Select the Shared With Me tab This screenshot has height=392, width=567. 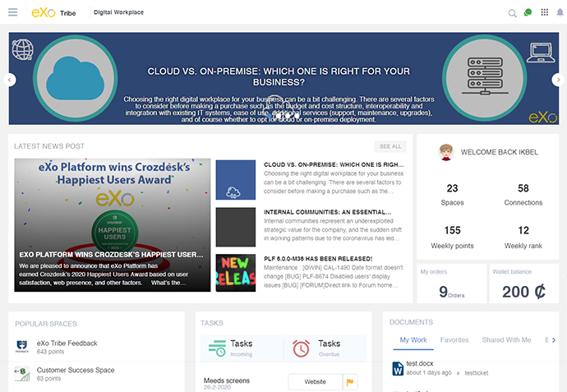[506, 340]
